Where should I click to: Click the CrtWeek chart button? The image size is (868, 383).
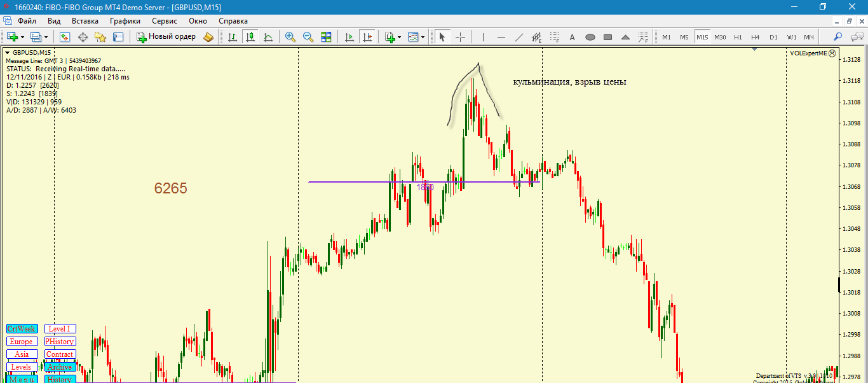22,329
